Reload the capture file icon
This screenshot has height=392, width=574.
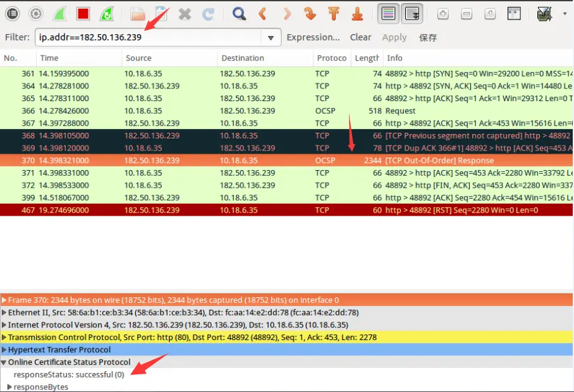click(x=208, y=14)
